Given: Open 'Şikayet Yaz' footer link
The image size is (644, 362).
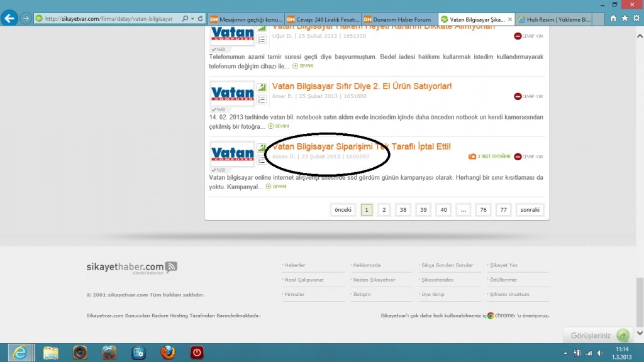Looking at the screenshot, I should (504, 265).
